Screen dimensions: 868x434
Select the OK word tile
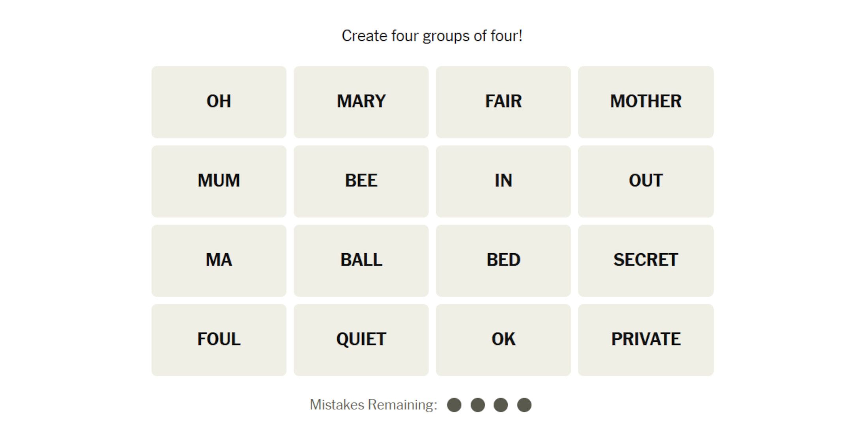click(503, 340)
